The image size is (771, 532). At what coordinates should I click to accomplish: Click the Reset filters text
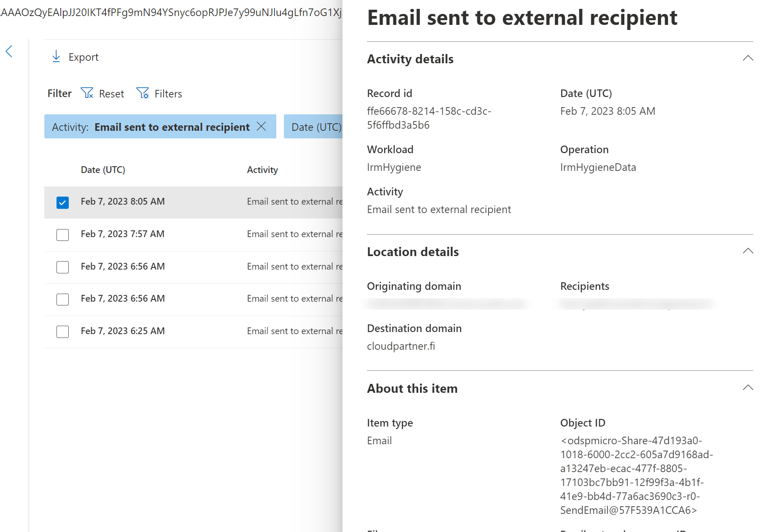tap(111, 94)
